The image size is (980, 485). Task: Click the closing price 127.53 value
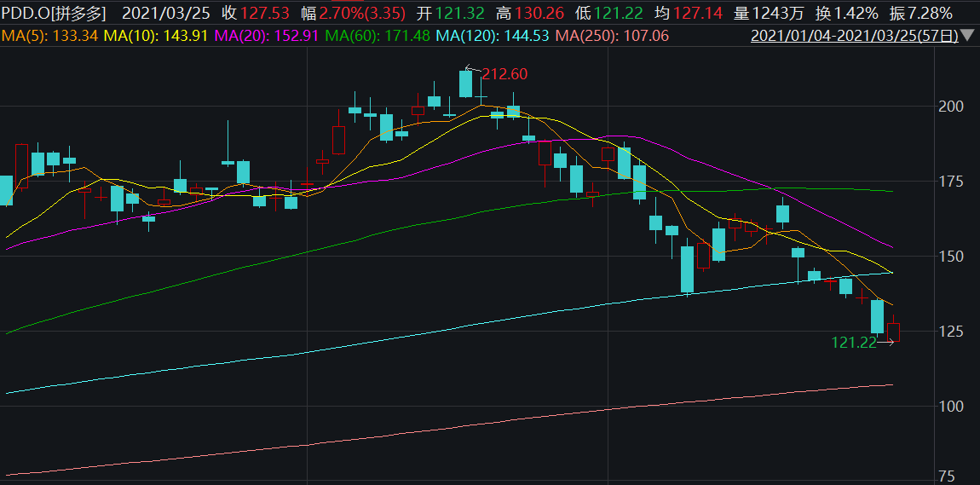point(266,14)
